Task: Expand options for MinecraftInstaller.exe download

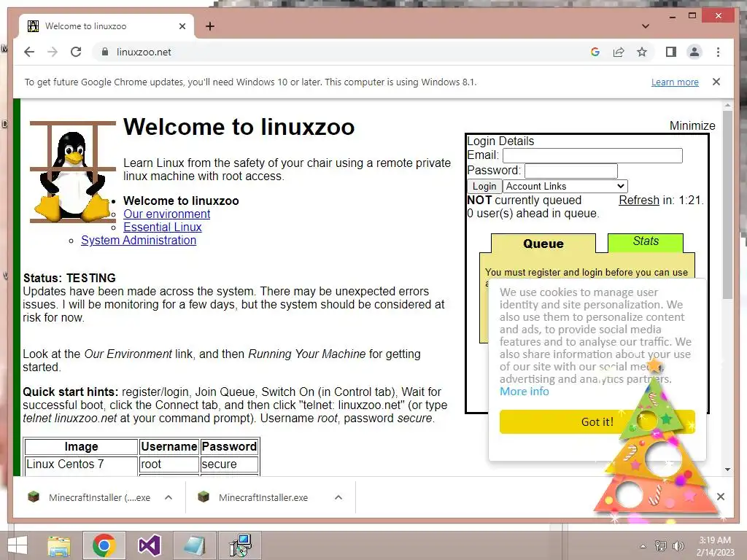Action: [338, 497]
